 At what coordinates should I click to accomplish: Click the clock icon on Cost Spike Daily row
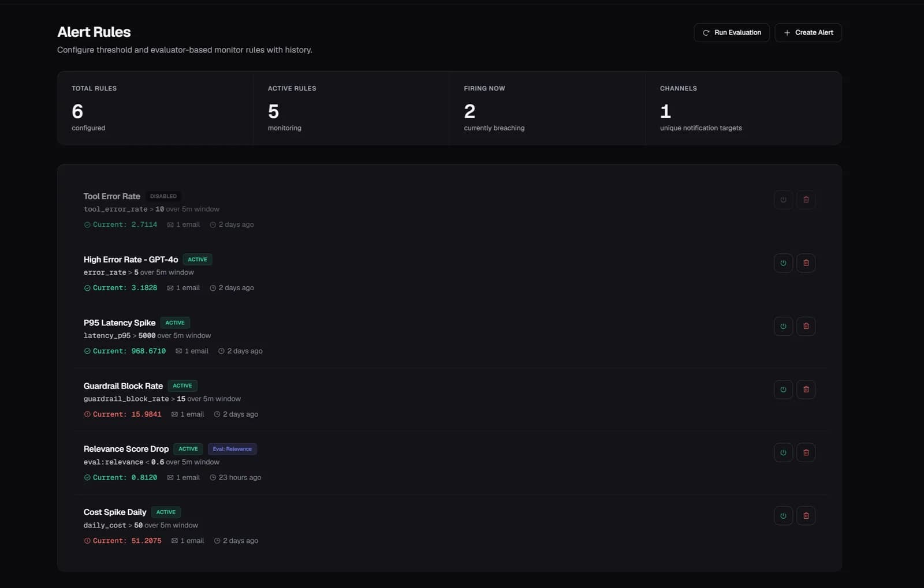point(217,541)
